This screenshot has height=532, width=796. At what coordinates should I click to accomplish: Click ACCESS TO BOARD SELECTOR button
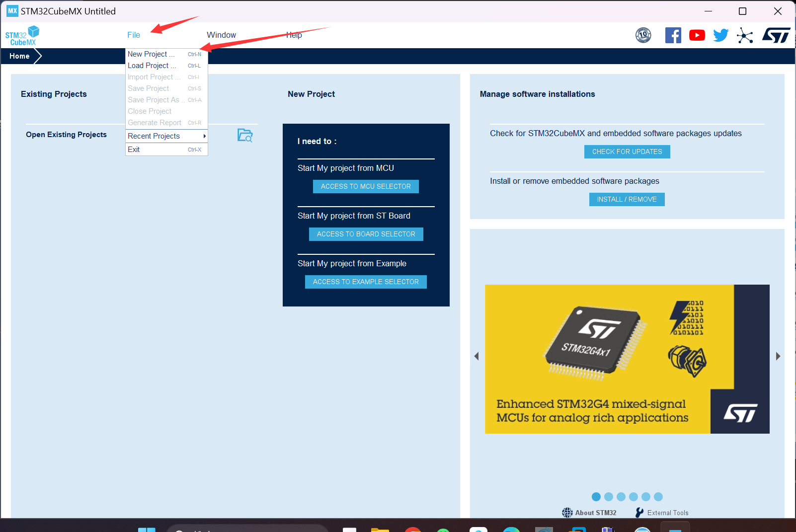click(x=366, y=234)
